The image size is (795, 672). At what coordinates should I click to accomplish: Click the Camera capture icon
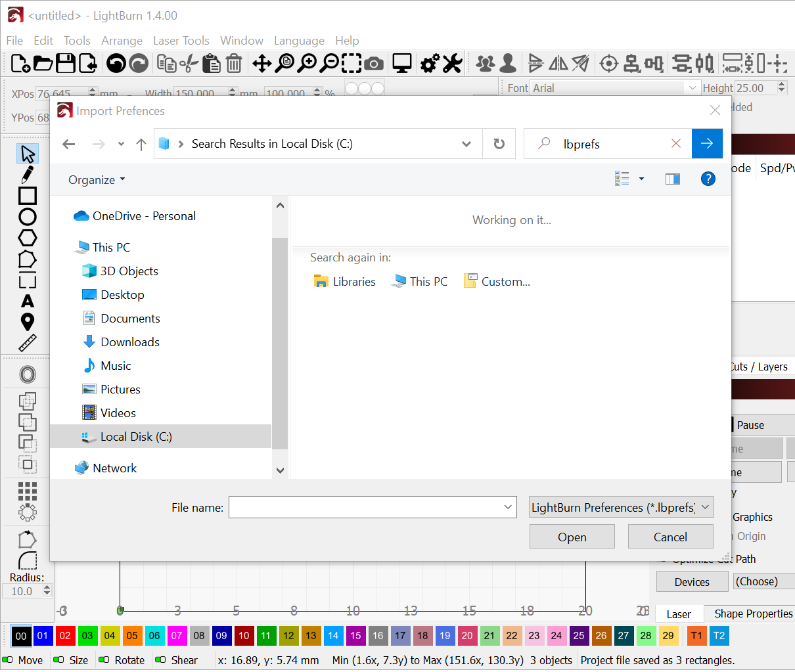pyautogui.click(x=374, y=63)
